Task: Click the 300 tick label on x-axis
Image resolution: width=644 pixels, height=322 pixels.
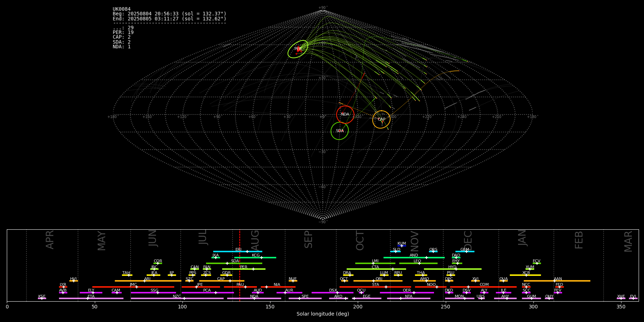Action: click(x=533, y=307)
